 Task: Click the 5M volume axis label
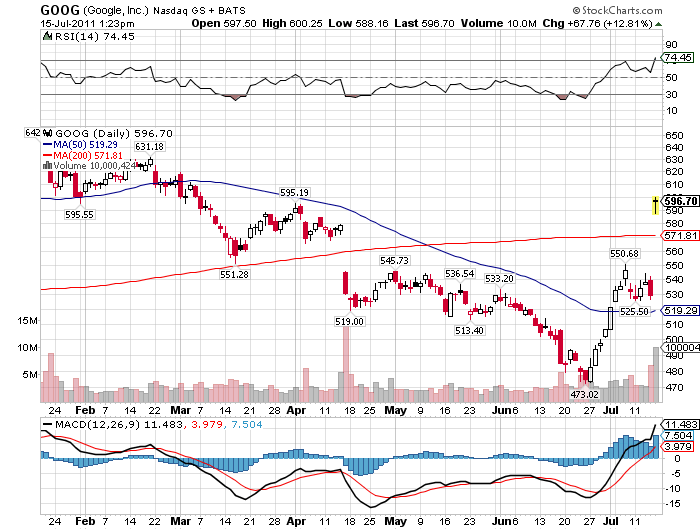coord(30,374)
